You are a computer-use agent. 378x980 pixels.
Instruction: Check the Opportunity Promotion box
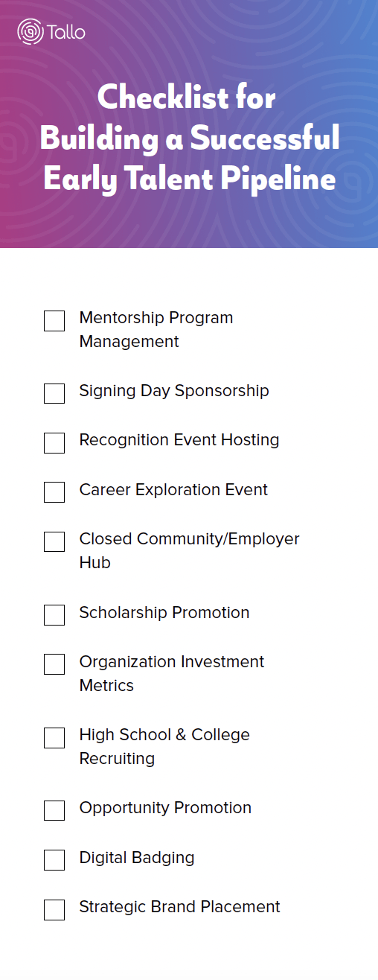(54, 810)
